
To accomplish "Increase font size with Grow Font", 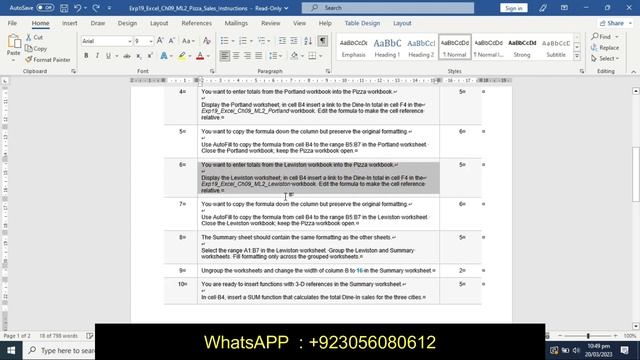I will point(160,41).
